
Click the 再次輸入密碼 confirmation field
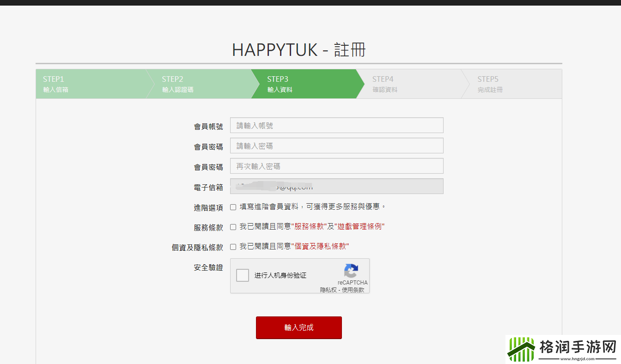coord(336,166)
